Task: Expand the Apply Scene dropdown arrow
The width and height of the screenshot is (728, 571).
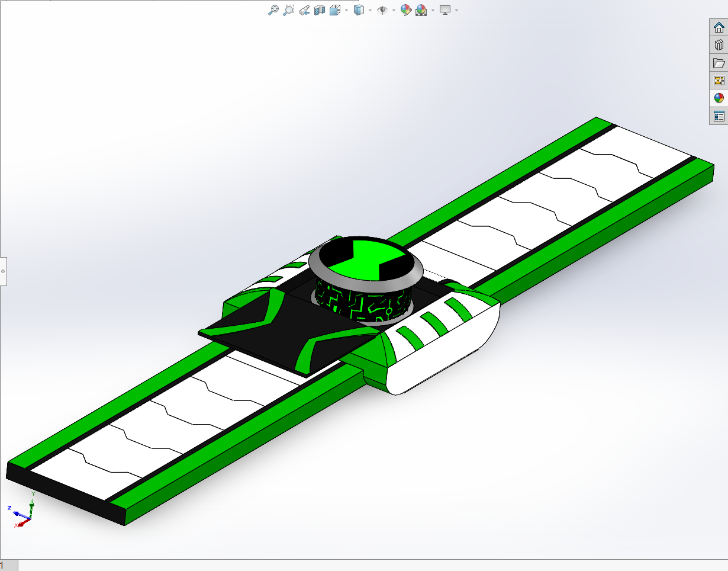Action: click(x=433, y=10)
